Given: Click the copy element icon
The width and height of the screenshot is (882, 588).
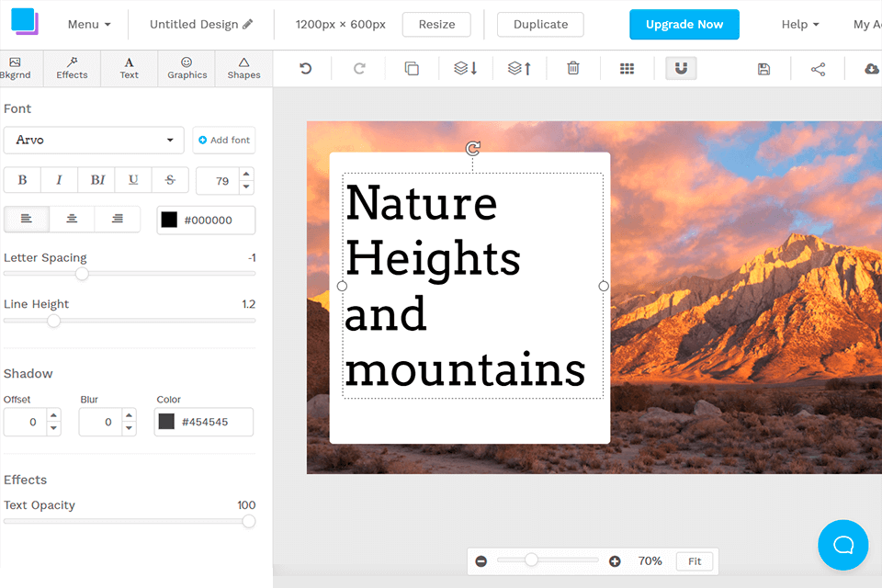Looking at the screenshot, I should 412,69.
